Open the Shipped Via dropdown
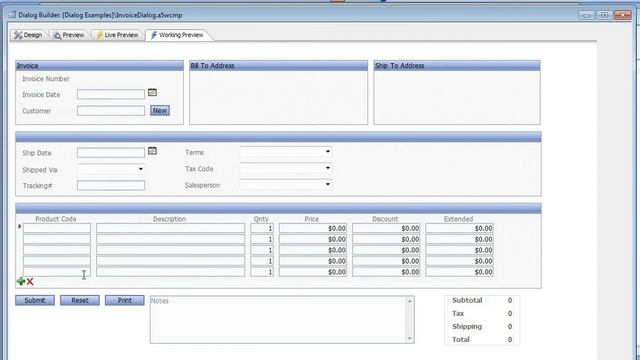640x360 pixels. (x=140, y=169)
